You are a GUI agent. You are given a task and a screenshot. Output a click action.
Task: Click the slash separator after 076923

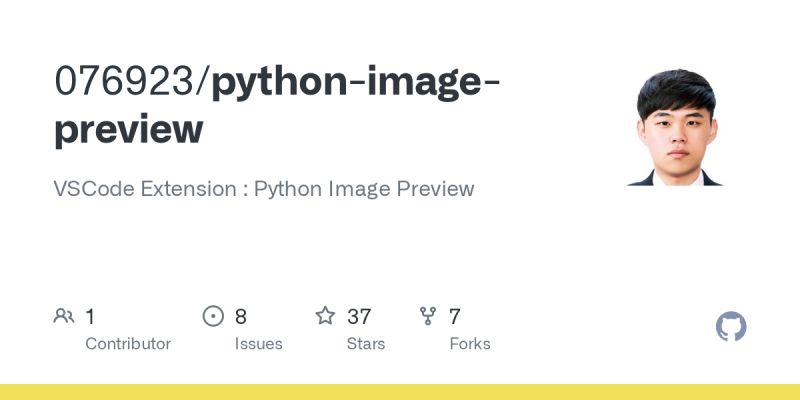tap(203, 81)
